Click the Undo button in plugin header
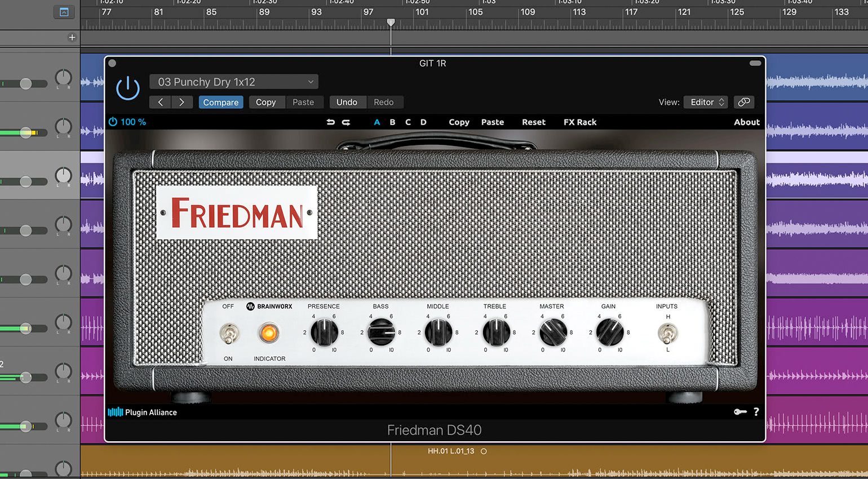 [x=347, y=102]
